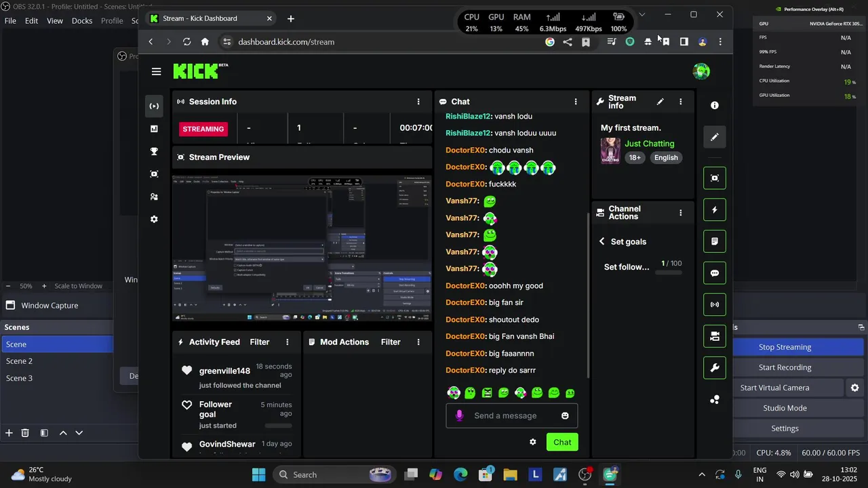Reload the Kick dashboard page
This screenshot has width=868, height=488.
187,41
